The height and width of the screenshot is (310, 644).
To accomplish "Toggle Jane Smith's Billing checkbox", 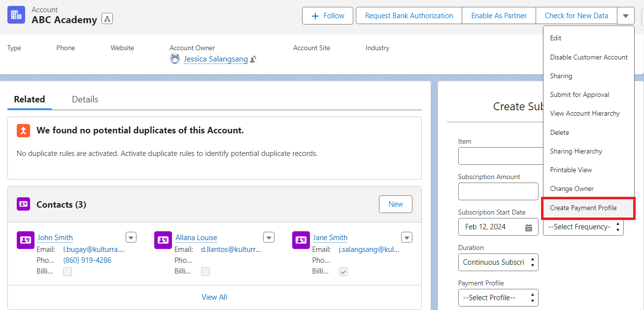I will pos(343,272).
